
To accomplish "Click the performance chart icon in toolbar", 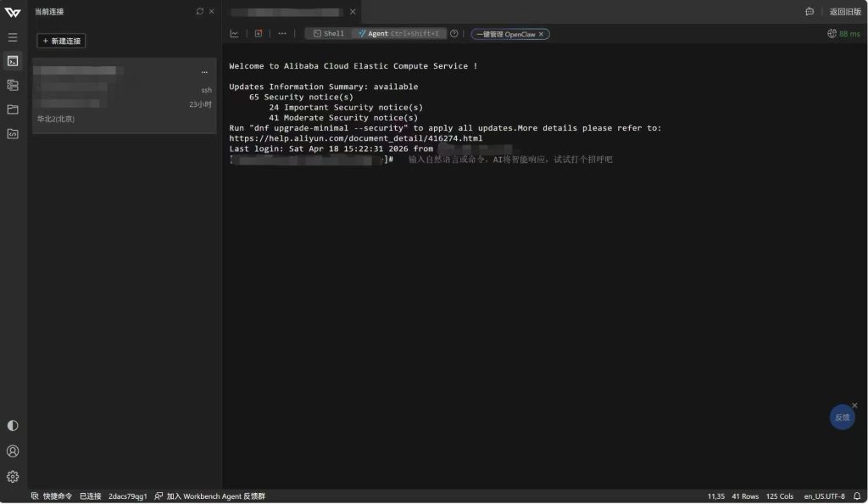I will tap(234, 34).
